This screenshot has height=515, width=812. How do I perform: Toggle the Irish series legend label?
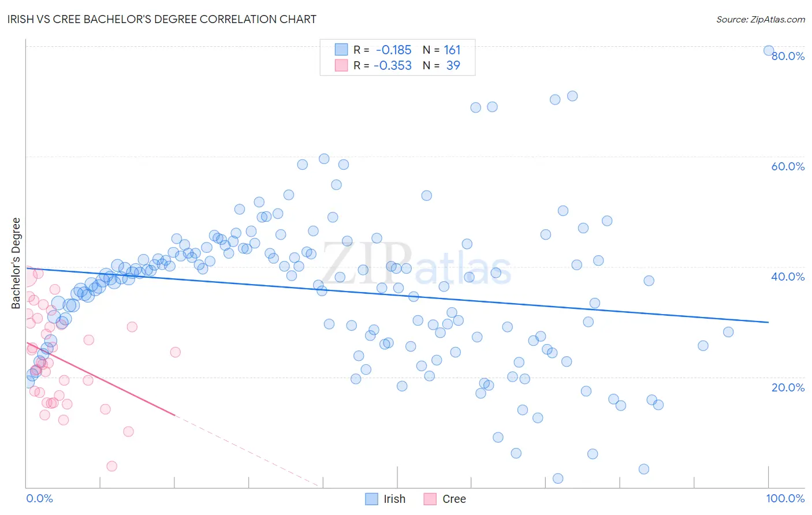394,499
